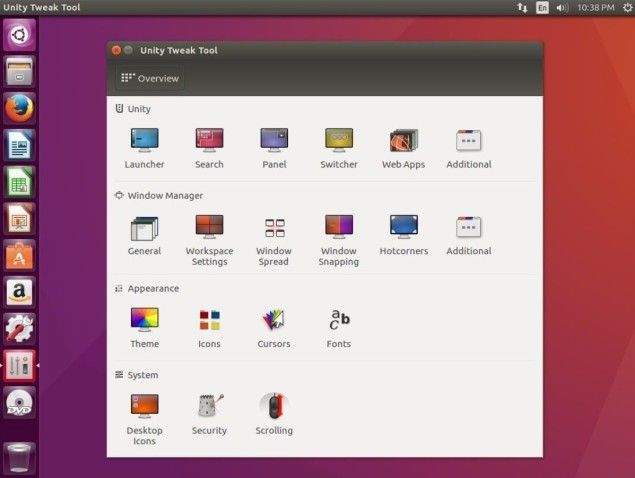The height and width of the screenshot is (478, 635).
Task: Open Amazon from the launcher
Action: pos(19,292)
